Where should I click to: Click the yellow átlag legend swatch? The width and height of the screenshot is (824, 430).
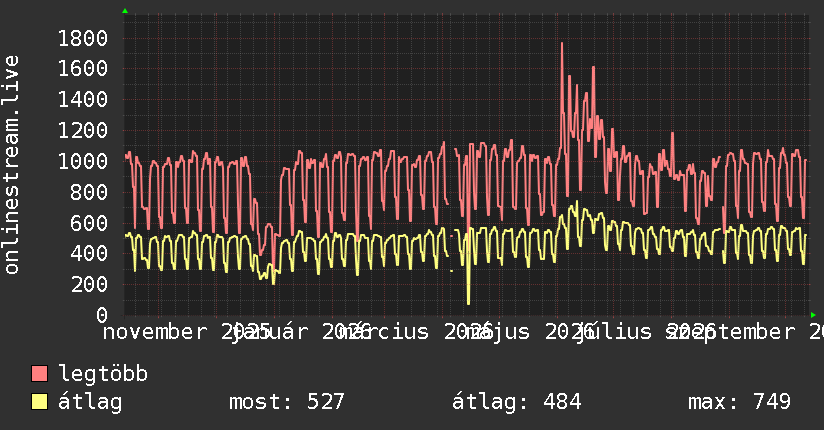[39, 402]
